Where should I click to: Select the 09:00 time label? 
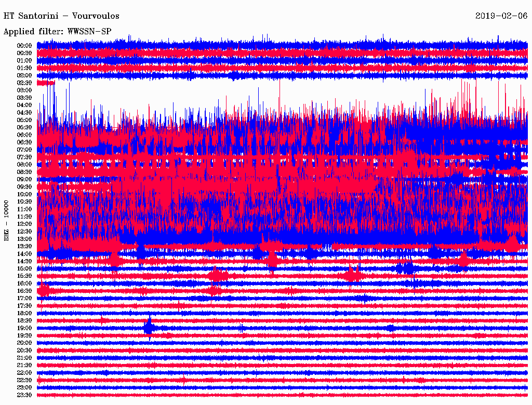tap(24, 180)
